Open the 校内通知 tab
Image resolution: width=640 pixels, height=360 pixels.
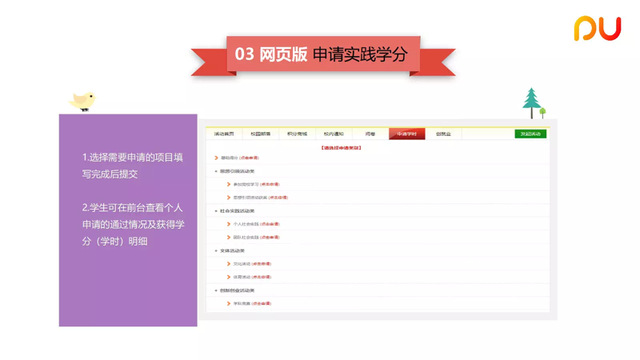click(333, 134)
